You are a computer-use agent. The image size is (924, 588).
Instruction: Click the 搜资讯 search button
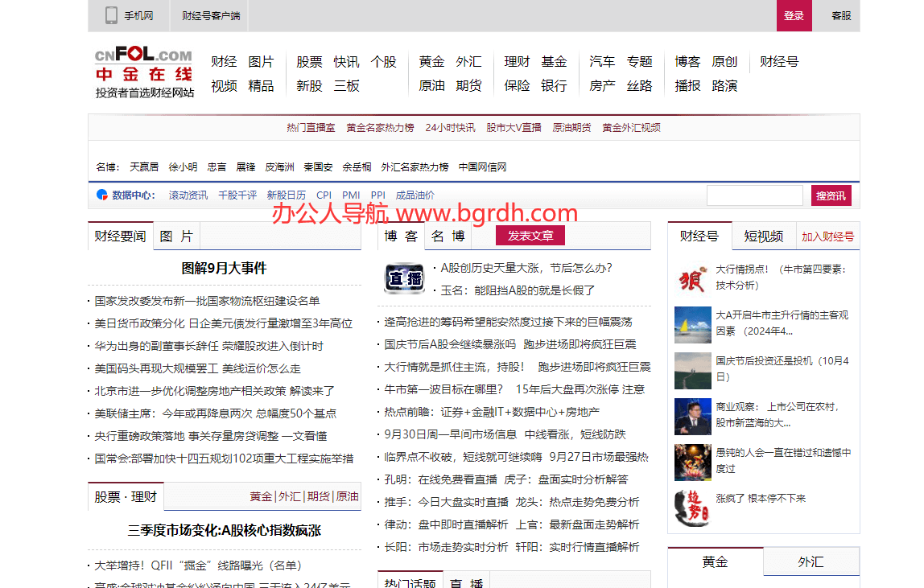click(x=831, y=195)
